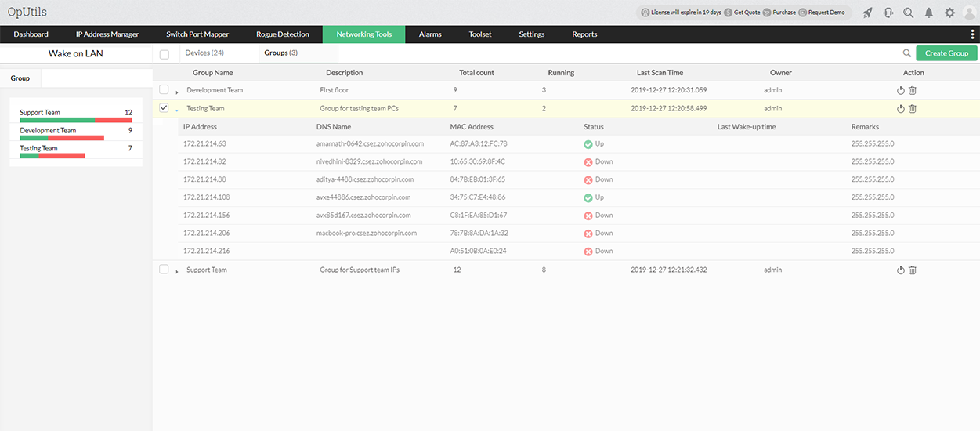Expand the Support Team row
This screenshot has width=980, height=431.
[177, 271]
